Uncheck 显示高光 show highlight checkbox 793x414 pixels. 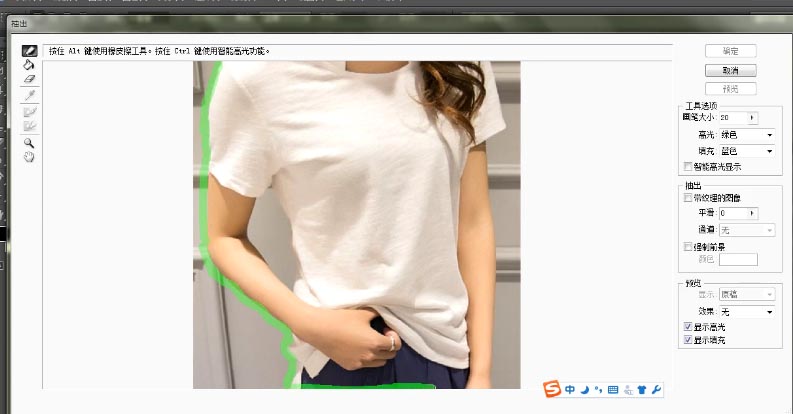click(x=686, y=326)
